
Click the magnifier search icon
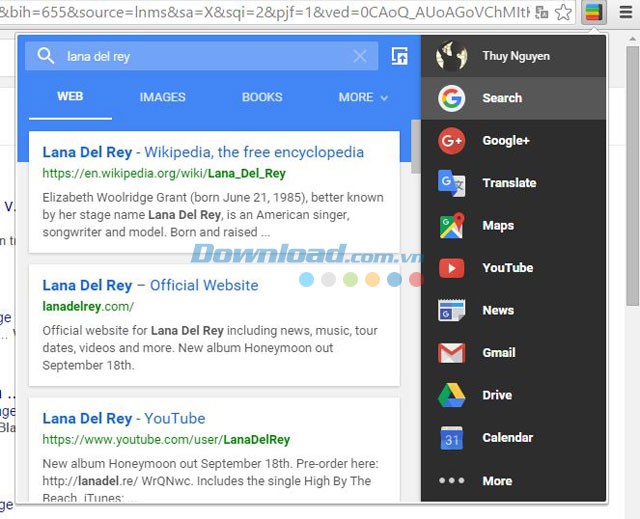46,56
